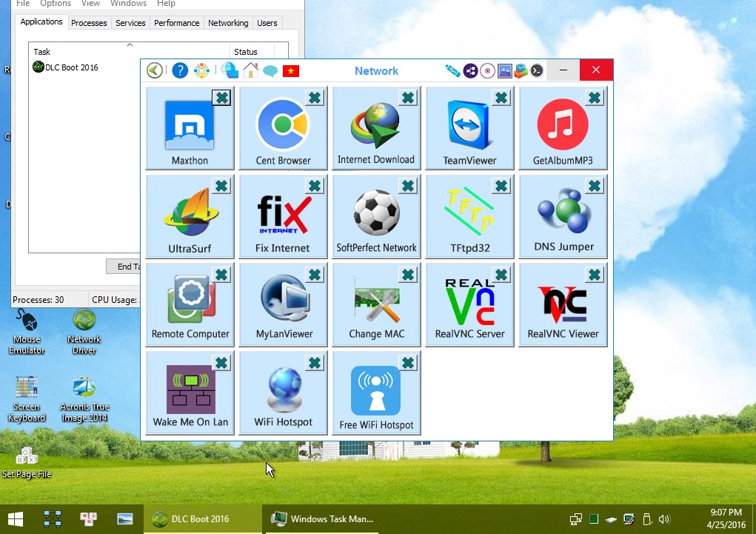Open the Windows Start button
Viewport: 756px width, 534px height.
pos(16,519)
